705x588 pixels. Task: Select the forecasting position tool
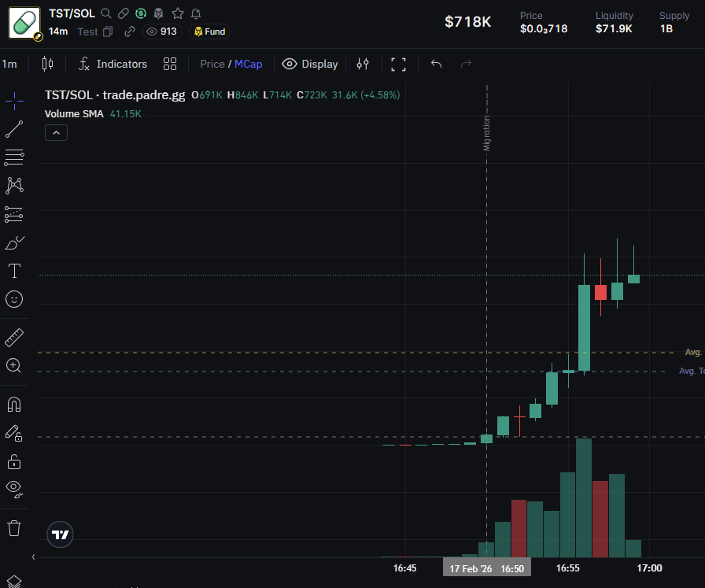tap(14, 215)
